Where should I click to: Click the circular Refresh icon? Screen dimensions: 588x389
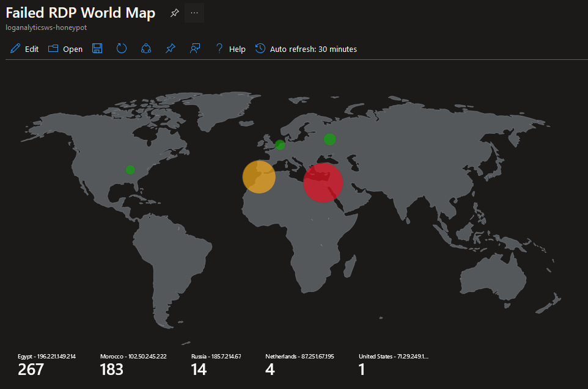(122, 48)
